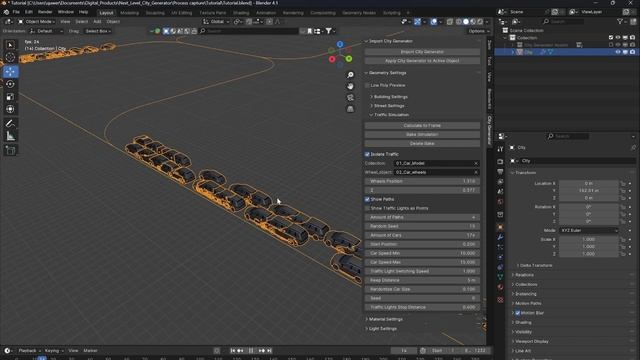Hide the City object with eye icon
640x360 pixels.
(x=618, y=52)
